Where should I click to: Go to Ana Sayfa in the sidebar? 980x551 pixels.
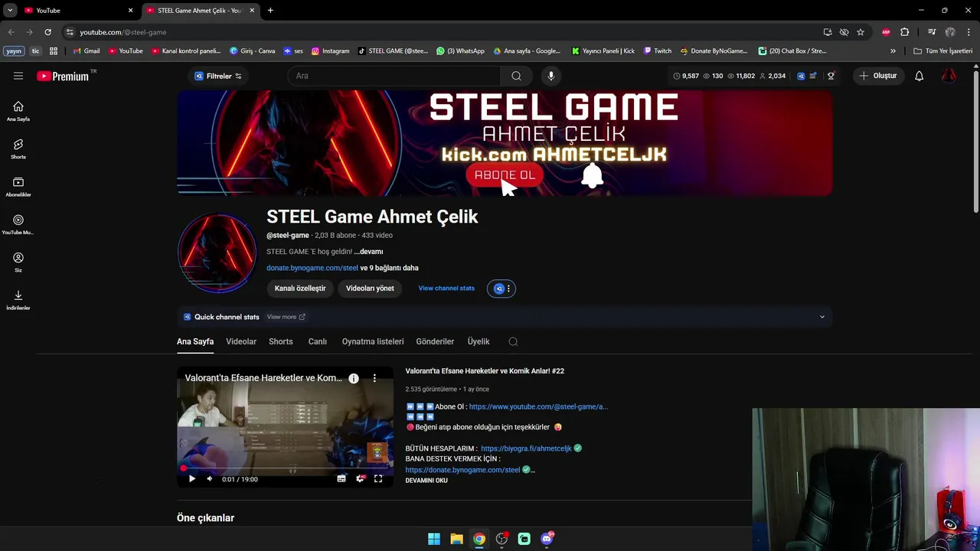click(18, 111)
